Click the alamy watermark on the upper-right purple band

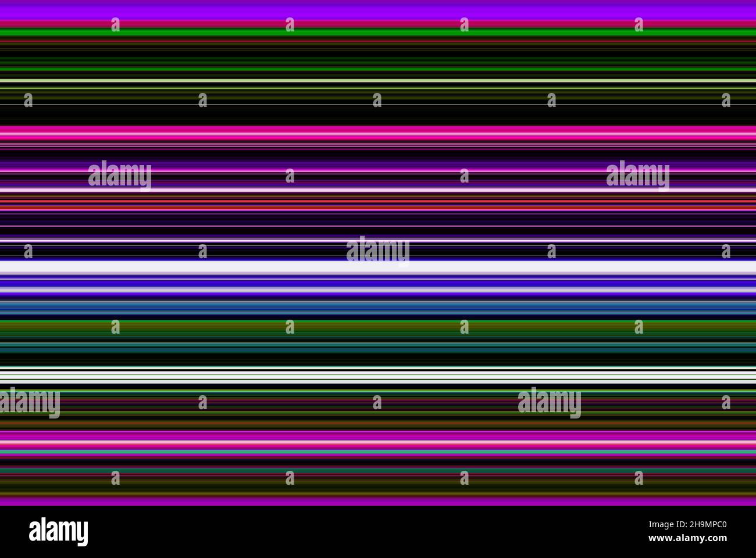tap(637, 175)
